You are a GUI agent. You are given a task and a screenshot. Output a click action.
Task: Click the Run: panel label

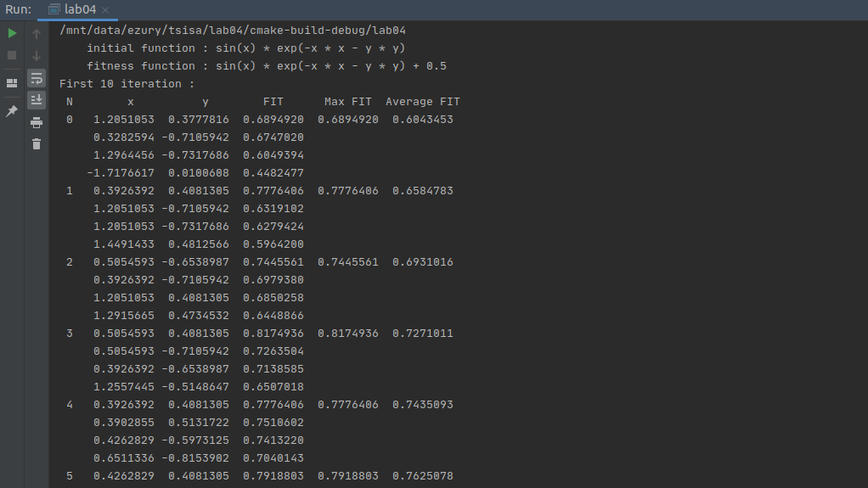click(19, 9)
